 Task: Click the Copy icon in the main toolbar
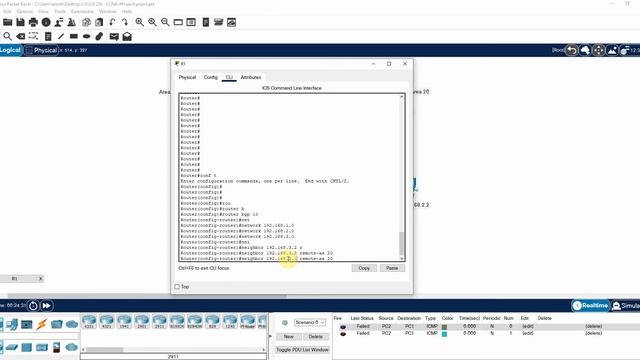click(x=86, y=22)
